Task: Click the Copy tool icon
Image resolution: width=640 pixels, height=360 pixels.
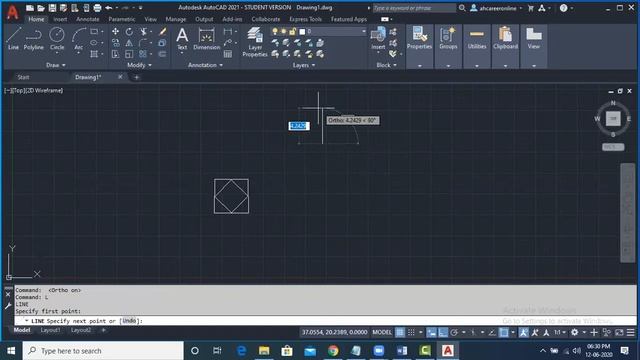Action: click(x=116, y=42)
